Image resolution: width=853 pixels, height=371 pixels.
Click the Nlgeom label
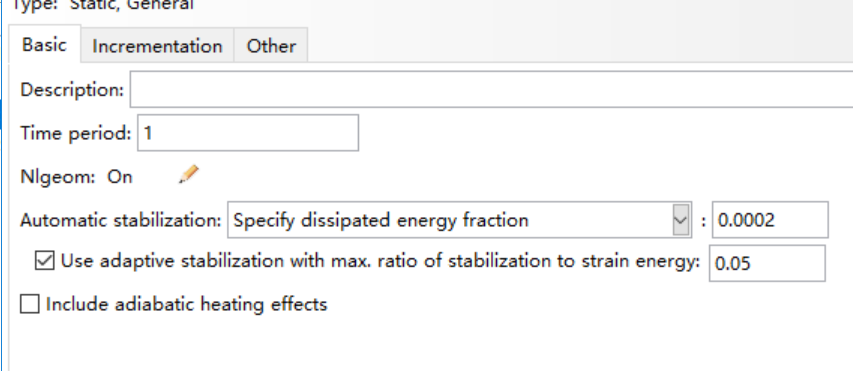pos(58,177)
